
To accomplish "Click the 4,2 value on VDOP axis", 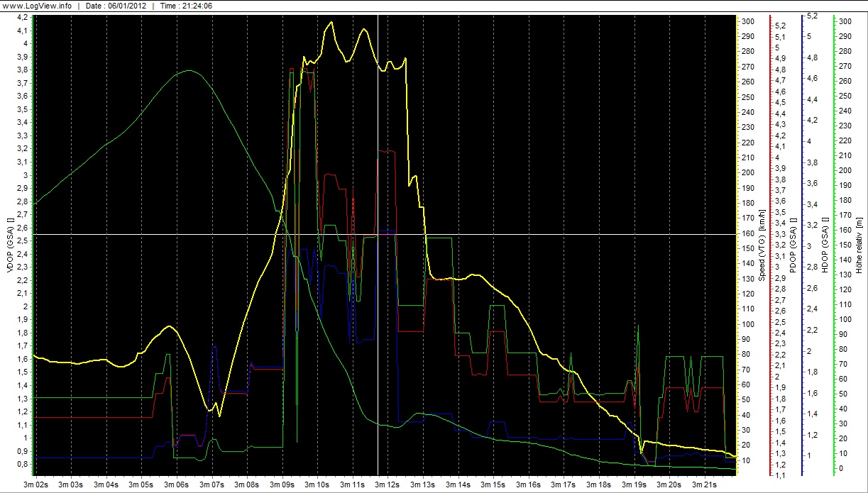I will tap(21, 17).
